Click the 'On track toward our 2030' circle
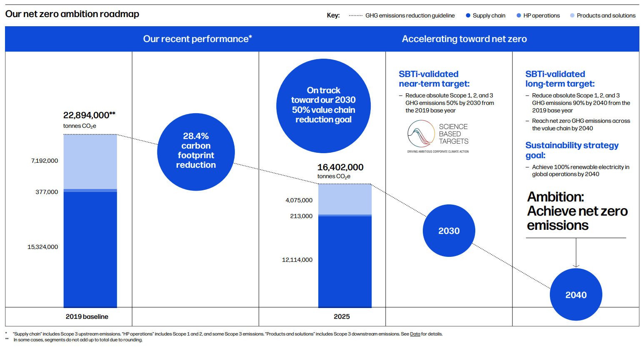 coord(323,106)
